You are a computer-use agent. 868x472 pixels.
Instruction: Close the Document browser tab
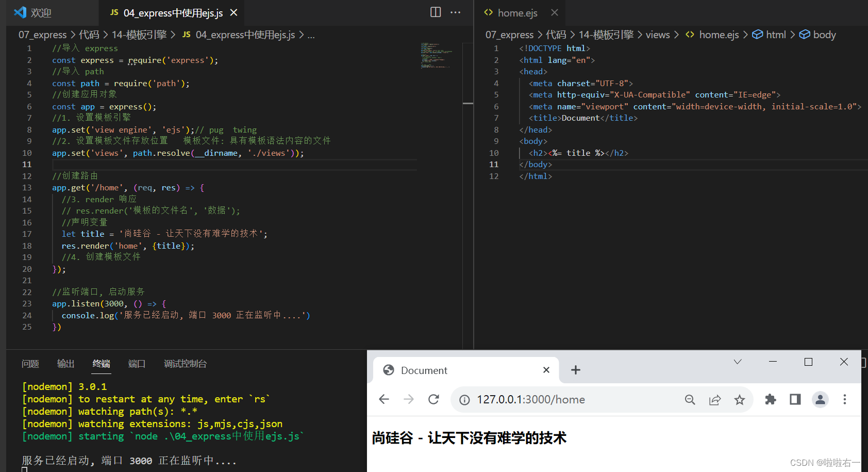pos(546,370)
